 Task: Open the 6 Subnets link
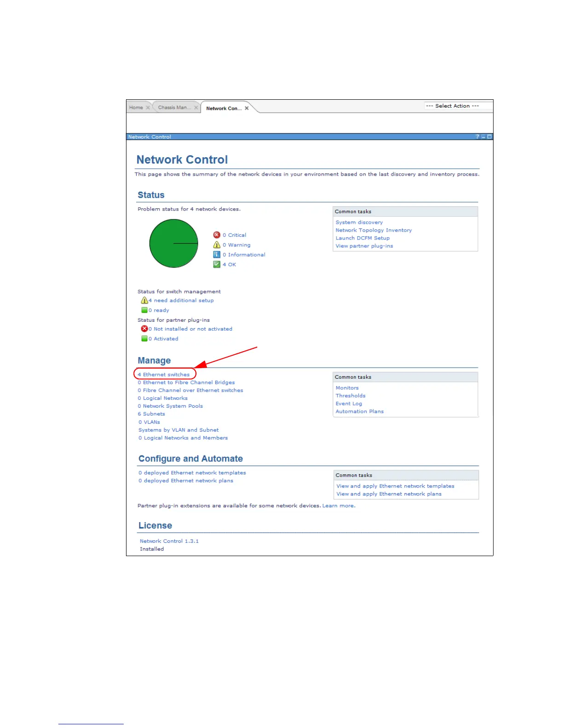pyautogui.click(x=151, y=414)
